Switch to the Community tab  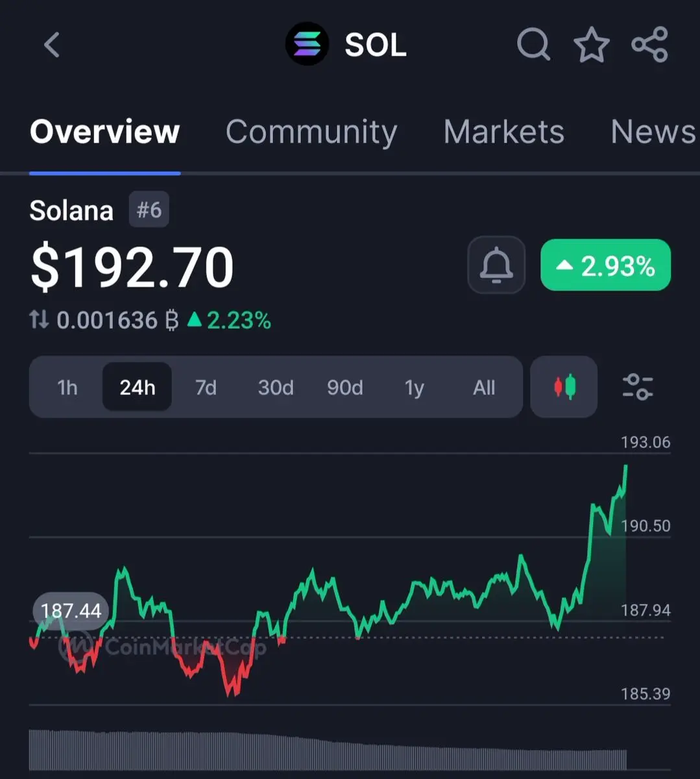click(311, 132)
